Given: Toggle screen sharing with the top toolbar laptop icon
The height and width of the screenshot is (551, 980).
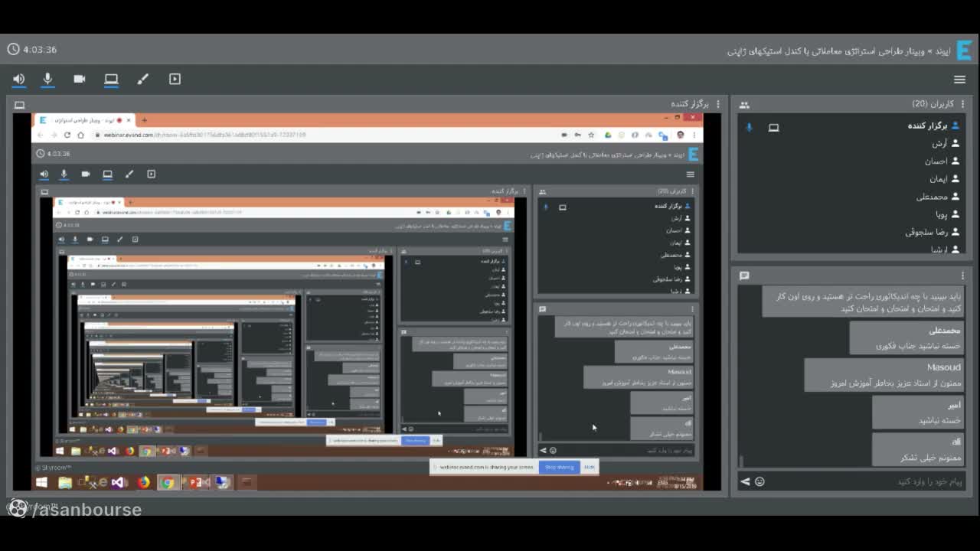Looking at the screenshot, I should coord(111,79).
